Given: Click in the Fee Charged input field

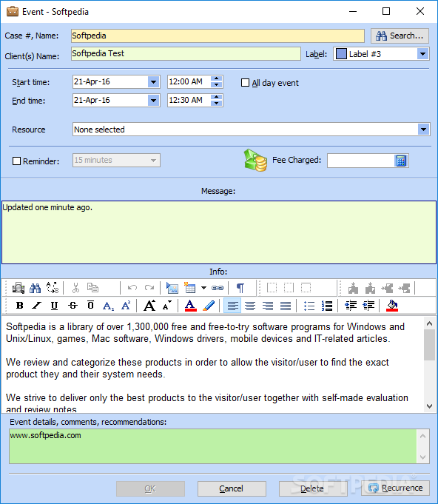Looking at the screenshot, I should [360, 161].
